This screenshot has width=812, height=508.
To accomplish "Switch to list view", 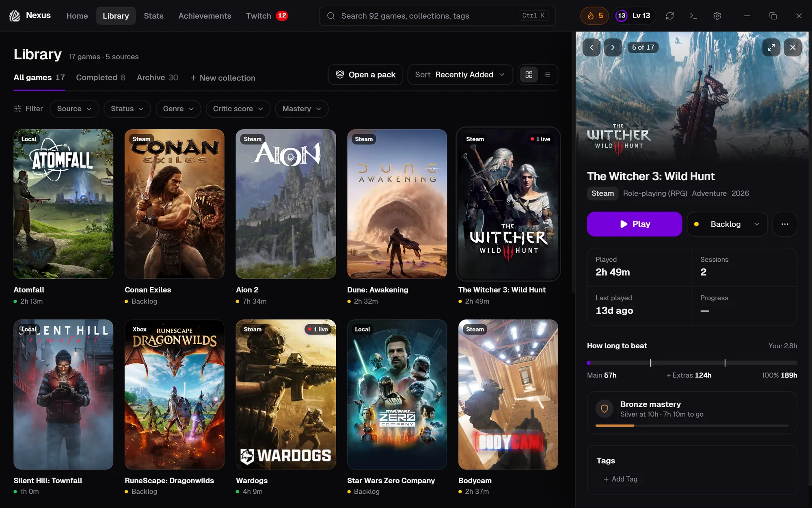I will pyautogui.click(x=547, y=75).
